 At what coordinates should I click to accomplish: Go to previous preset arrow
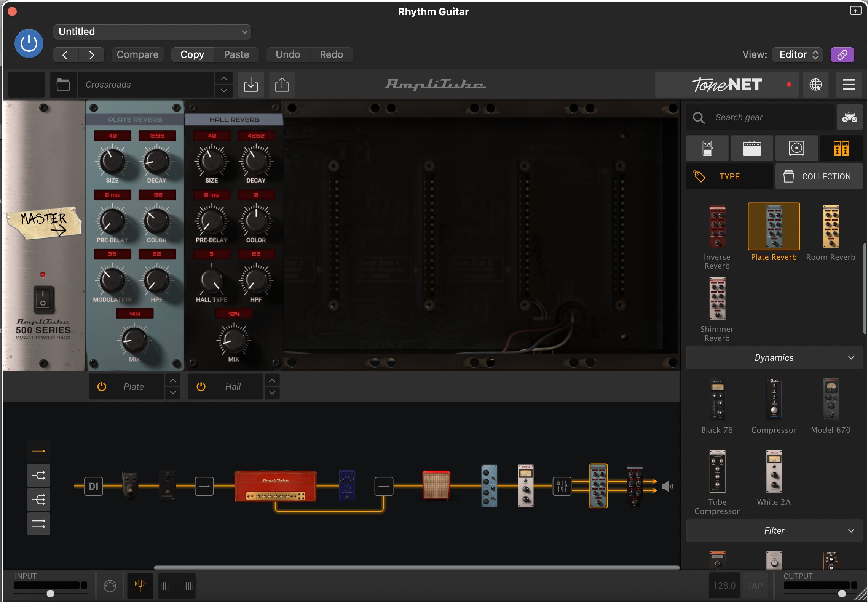65,55
